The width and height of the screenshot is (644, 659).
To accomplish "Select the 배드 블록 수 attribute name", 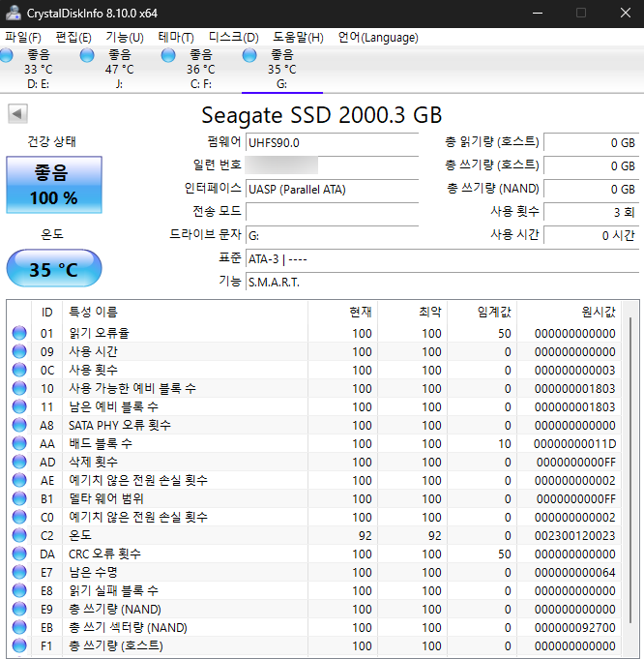I will tap(101, 443).
